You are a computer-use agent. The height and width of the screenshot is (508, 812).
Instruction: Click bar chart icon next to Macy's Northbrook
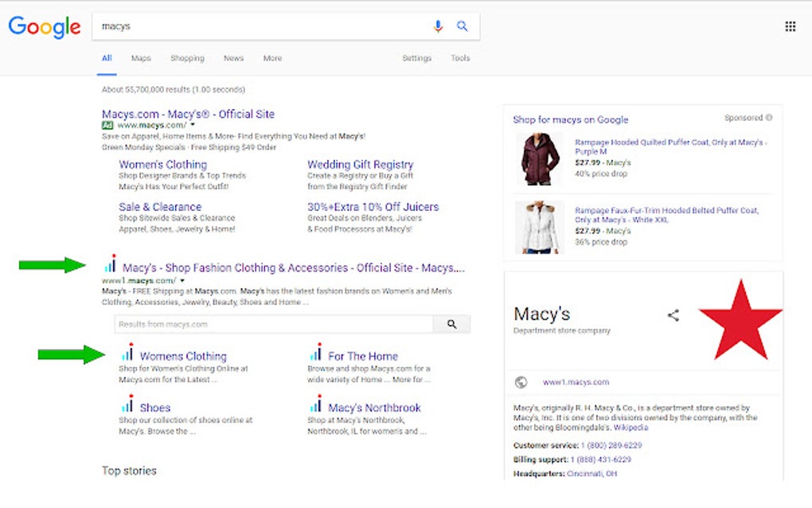tap(316, 403)
